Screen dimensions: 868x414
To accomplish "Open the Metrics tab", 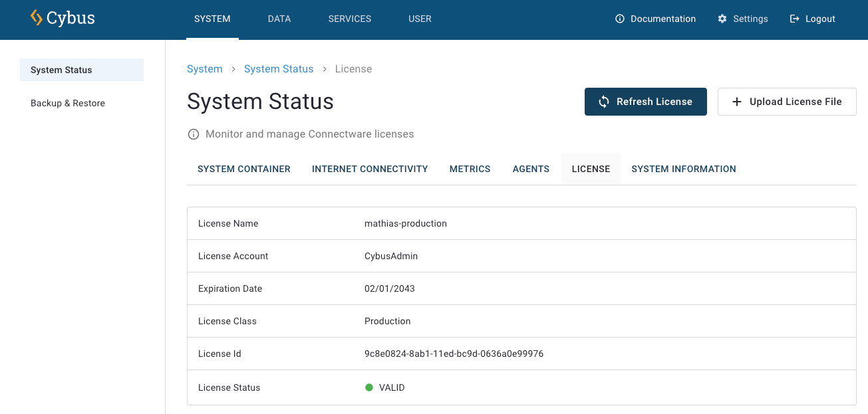I will 470,169.
